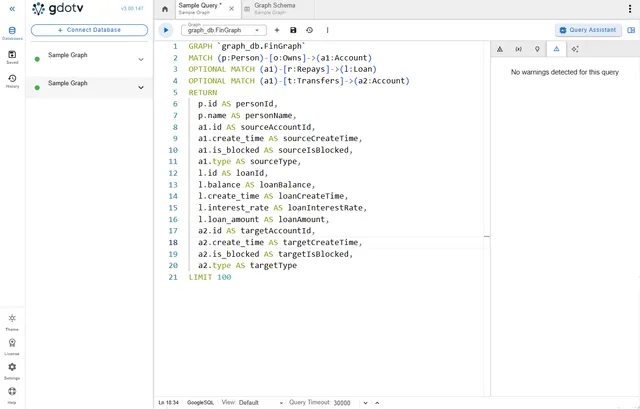Click the sparkle format icon in toolbar
Screen dimensions: 640x409
pos(277,30)
